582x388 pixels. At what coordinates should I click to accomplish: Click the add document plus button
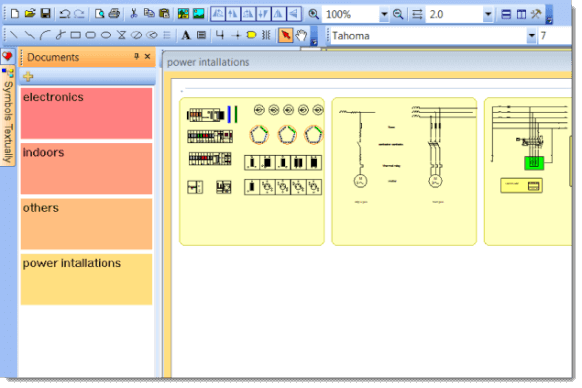tap(28, 76)
